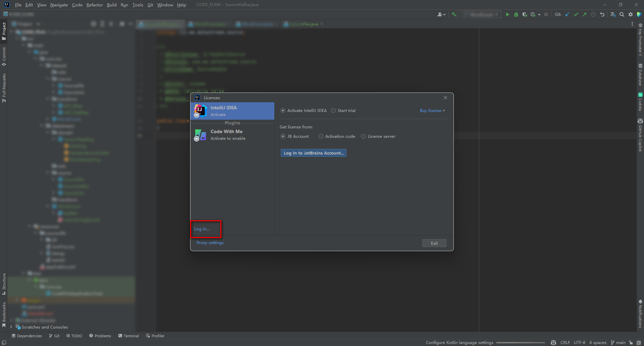Open the Navigate menu
Viewport: 644px width, 346px height.
click(59, 5)
